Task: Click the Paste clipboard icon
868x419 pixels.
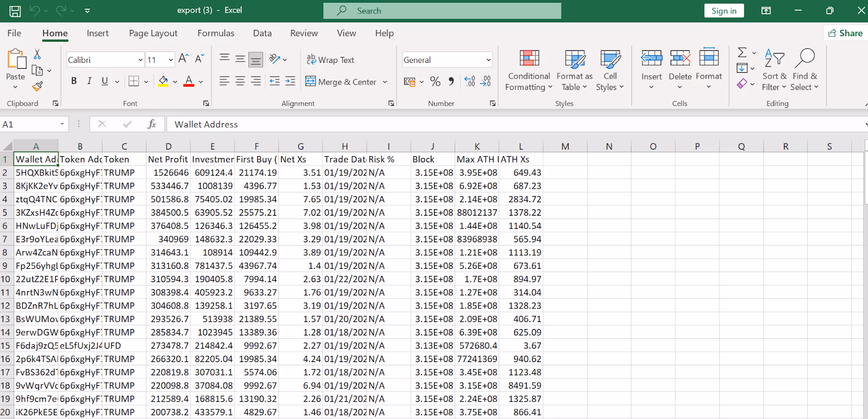Action: tap(16, 59)
